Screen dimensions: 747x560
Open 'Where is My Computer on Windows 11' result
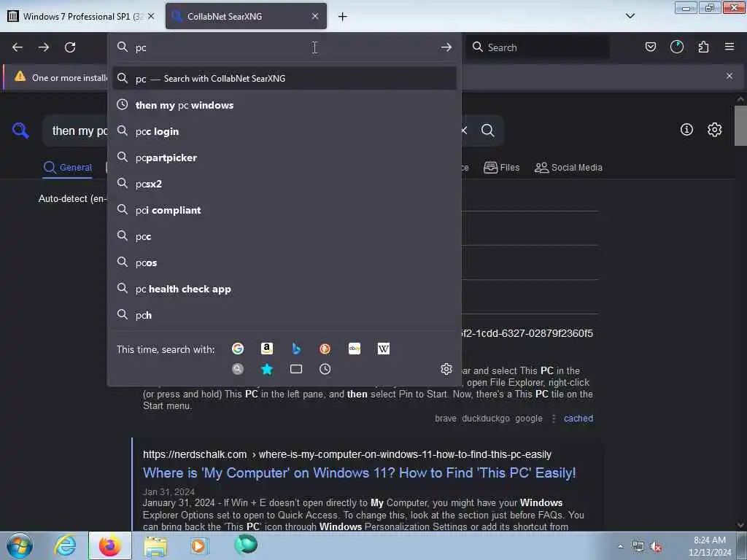pos(359,472)
